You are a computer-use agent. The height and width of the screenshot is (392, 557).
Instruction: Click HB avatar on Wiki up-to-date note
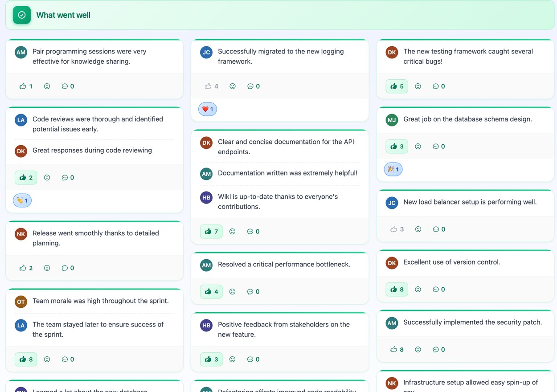[x=206, y=198]
